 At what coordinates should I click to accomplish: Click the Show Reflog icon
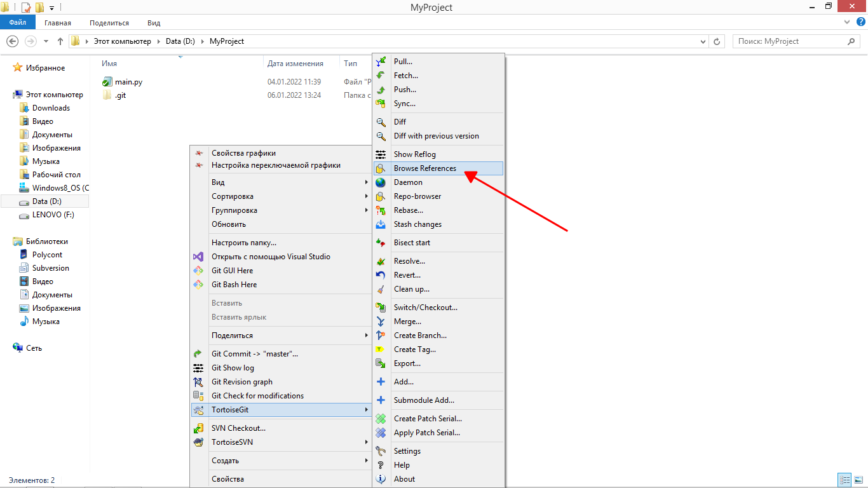(381, 154)
